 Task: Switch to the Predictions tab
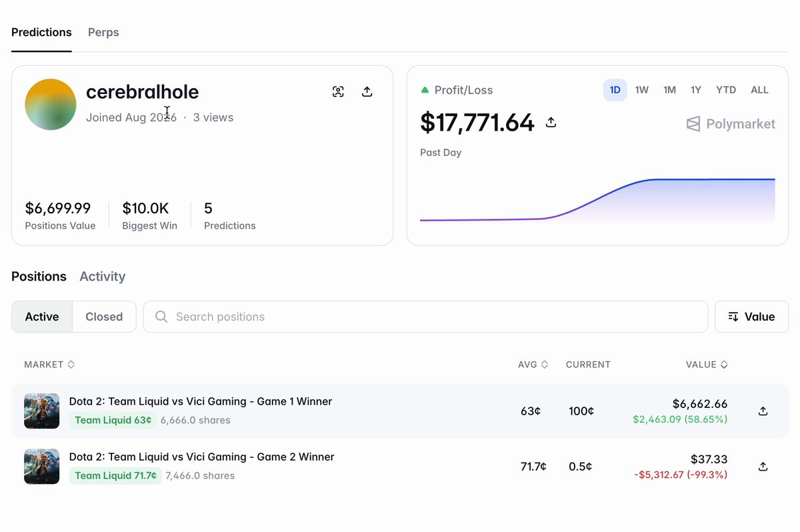(41, 32)
